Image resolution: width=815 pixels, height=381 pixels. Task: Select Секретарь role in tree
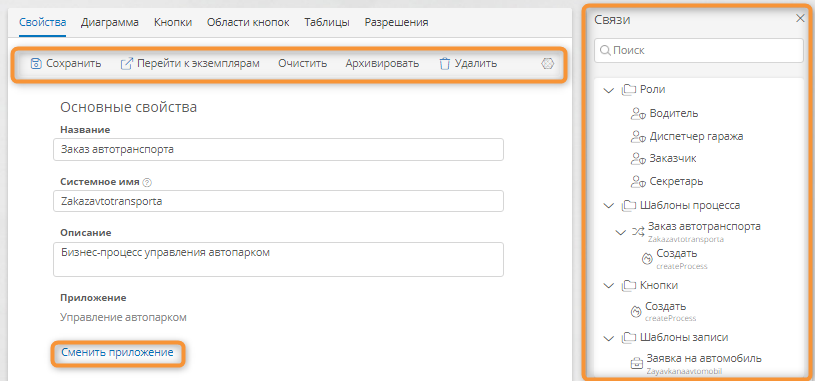676,181
